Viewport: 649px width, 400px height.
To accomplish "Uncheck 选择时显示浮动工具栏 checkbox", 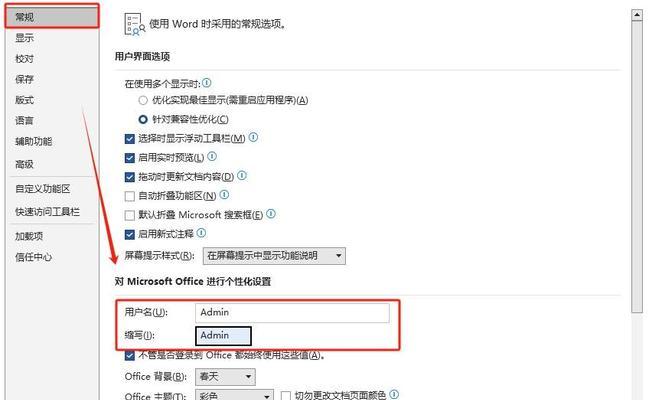I will [130, 138].
